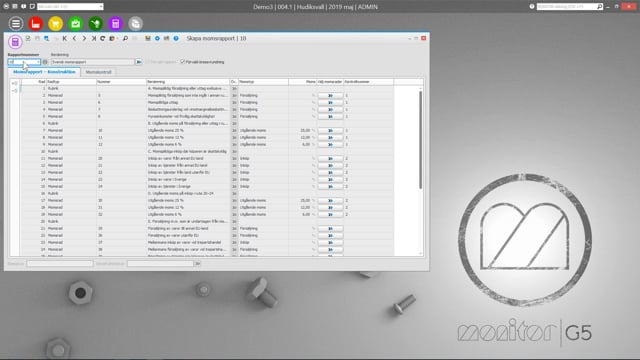Click the Momstyp column header

point(263,82)
